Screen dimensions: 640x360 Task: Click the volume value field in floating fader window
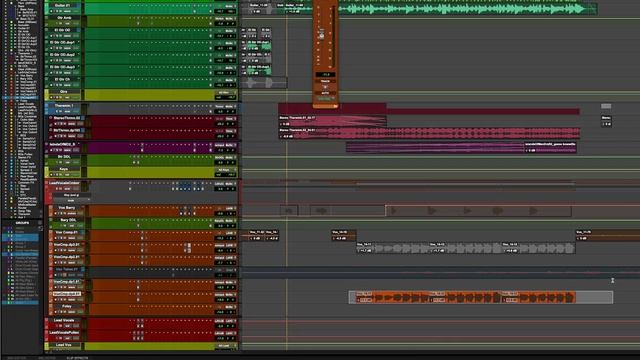pyautogui.click(x=326, y=75)
